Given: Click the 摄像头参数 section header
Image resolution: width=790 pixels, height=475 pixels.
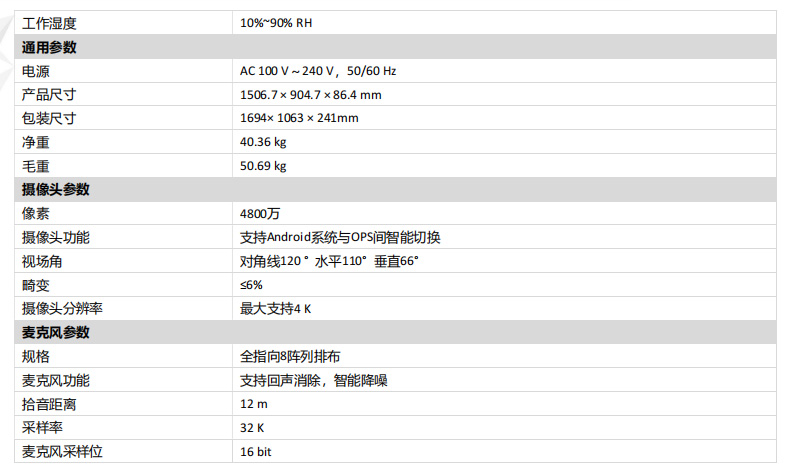Looking at the screenshot, I should tap(56, 189).
